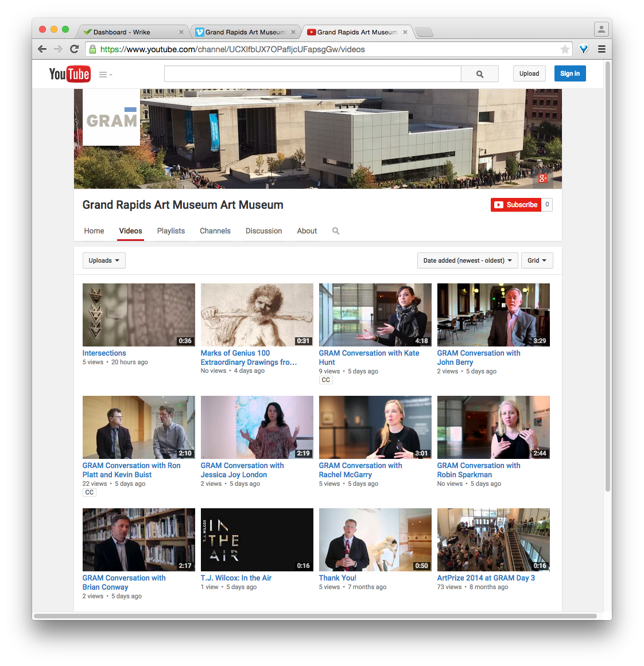This screenshot has width=644, height=666.
Task: Open the YouTube guide menu icon
Action: click(x=106, y=75)
